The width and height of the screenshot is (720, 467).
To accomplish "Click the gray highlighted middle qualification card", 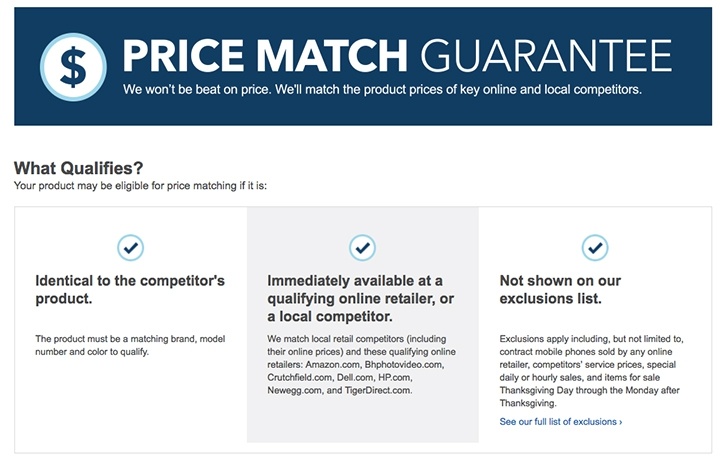I will coord(363,325).
